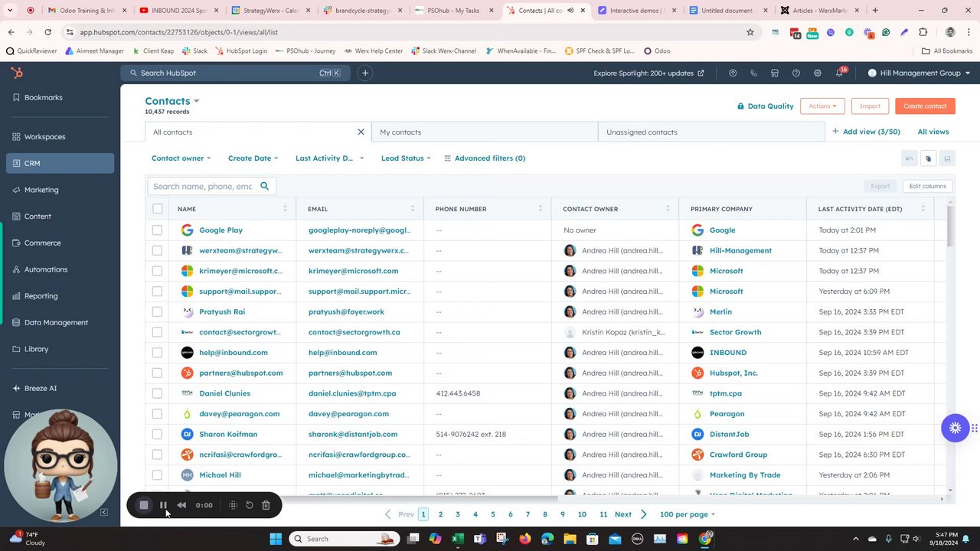
Task: Toggle the select-all contacts checkbox
Action: click(157, 209)
